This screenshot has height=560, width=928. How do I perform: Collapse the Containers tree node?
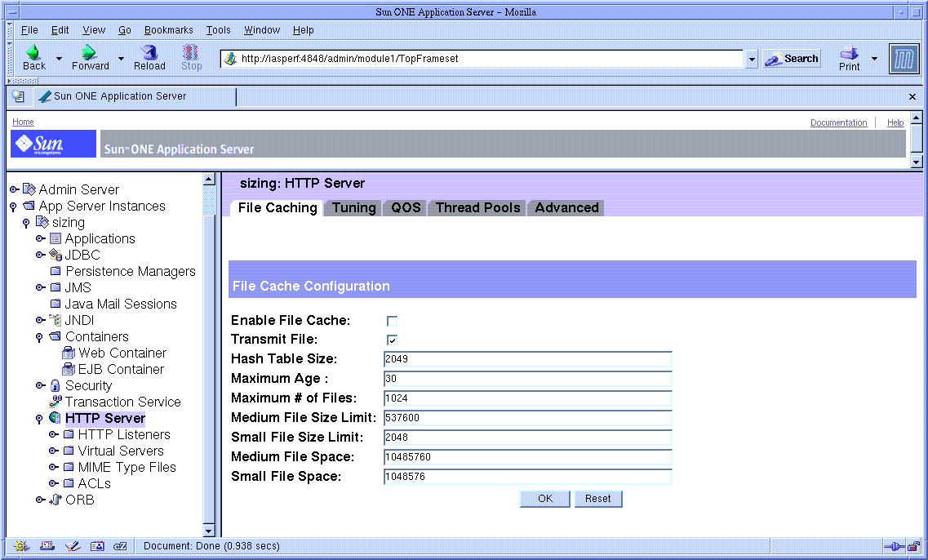coord(39,337)
